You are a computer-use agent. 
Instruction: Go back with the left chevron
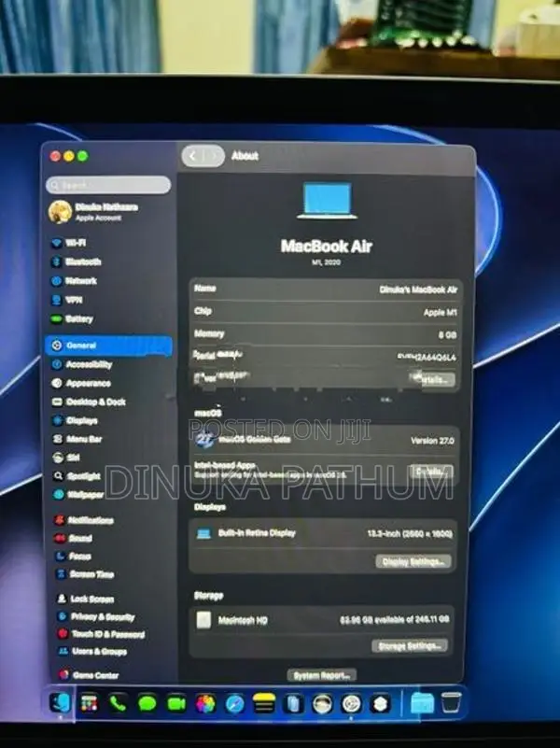192,156
